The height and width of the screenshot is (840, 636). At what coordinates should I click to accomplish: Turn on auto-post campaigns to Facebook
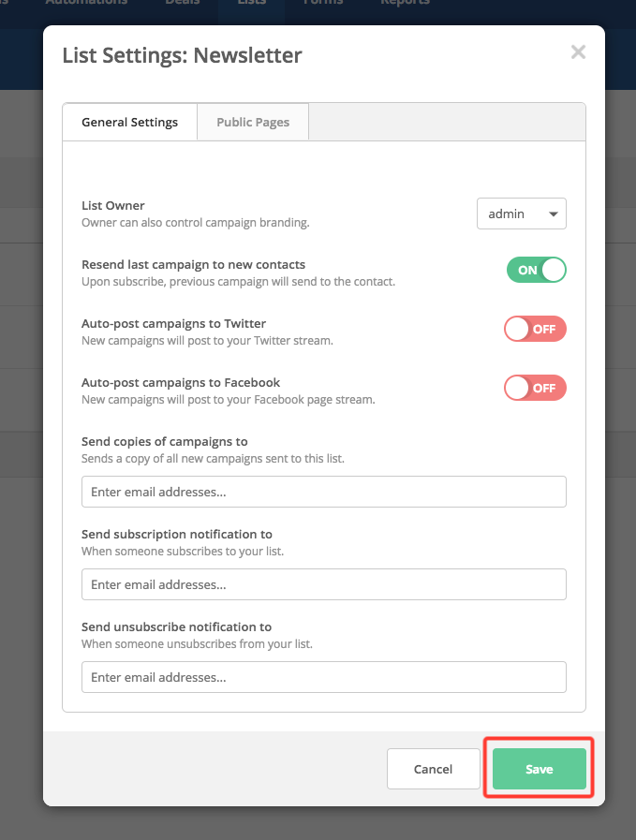tap(535, 388)
